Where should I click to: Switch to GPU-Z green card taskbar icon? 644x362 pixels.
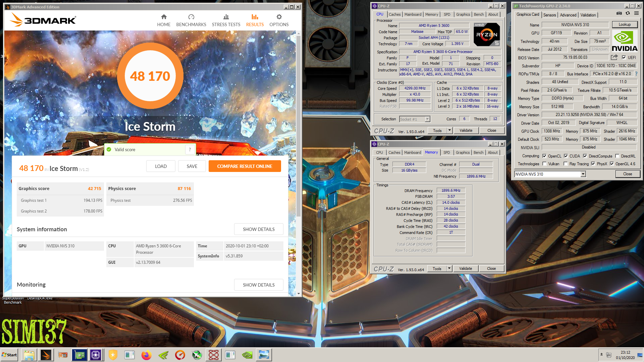pos(79,355)
